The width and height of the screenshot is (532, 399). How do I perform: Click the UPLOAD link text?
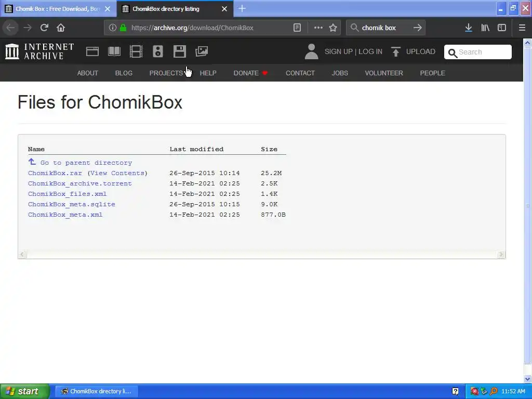pos(421,51)
